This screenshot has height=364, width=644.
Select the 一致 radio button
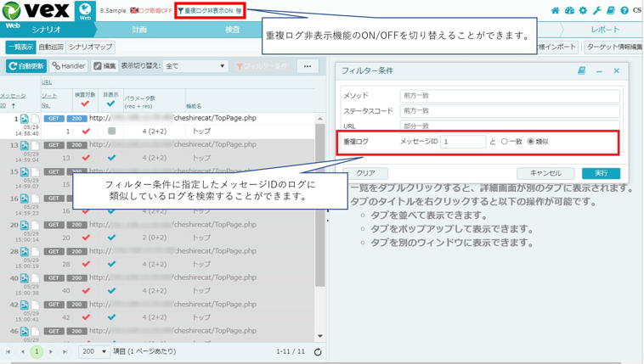pyautogui.click(x=505, y=142)
